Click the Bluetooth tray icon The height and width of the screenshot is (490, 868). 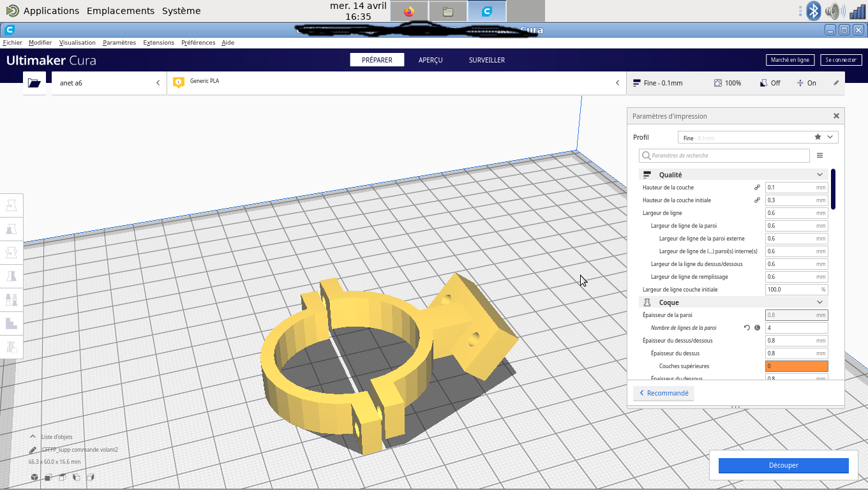[x=813, y=11]
